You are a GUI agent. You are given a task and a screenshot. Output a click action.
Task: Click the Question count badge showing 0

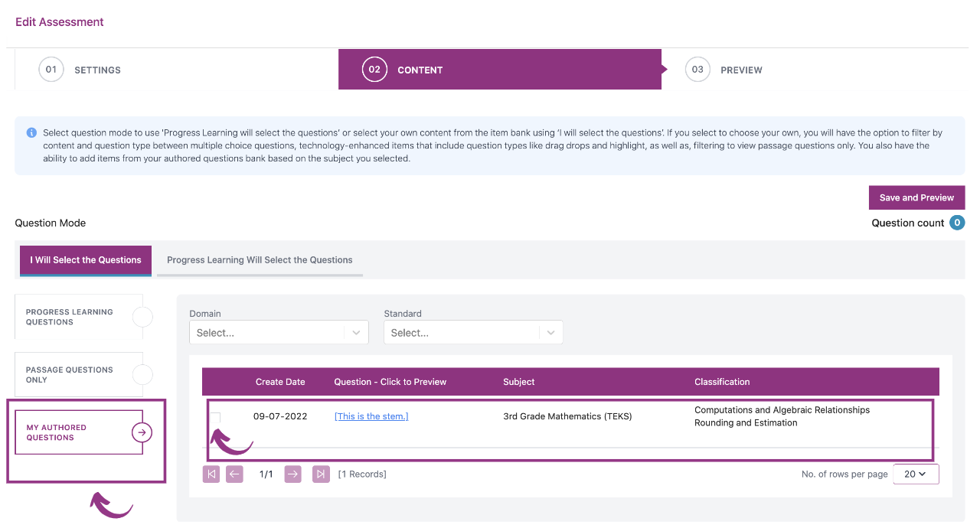coord(957,223)
